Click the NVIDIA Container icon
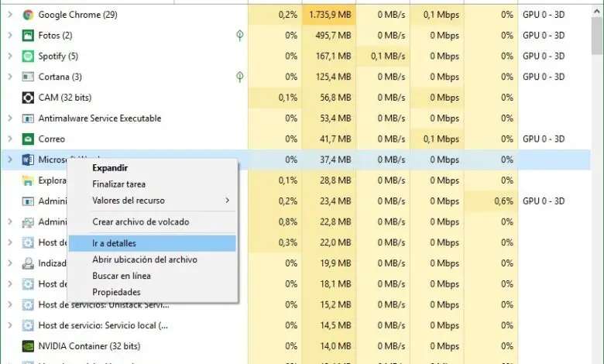The height and width of the screenshot is (364, 604). pos(28,346)
